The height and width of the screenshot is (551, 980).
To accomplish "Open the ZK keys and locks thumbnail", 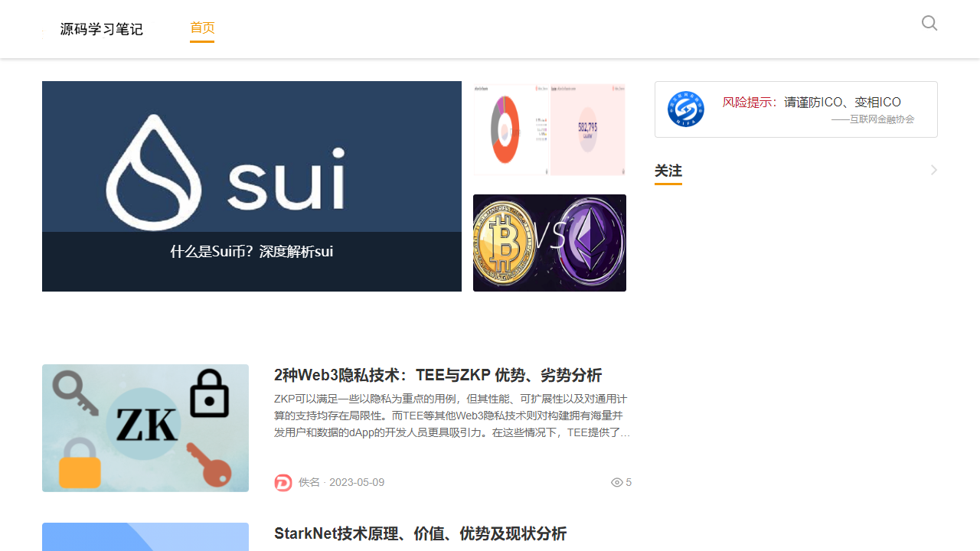I will [145, 428].
